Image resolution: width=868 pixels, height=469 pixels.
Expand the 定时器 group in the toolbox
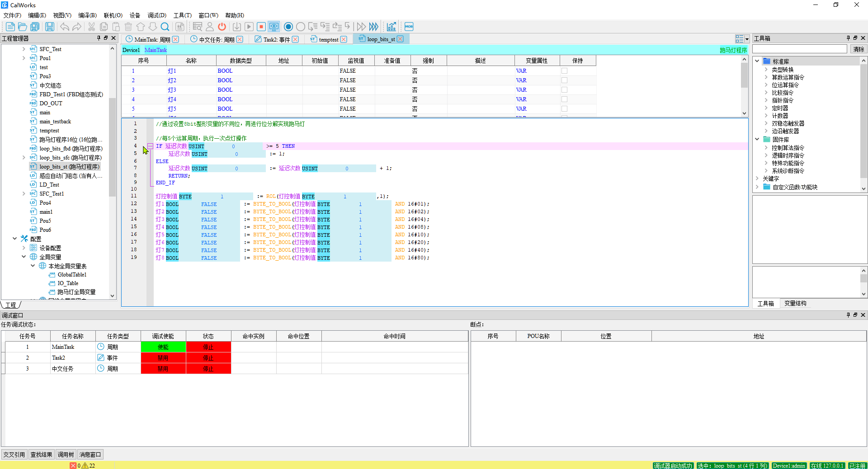(x=765, y=108)
